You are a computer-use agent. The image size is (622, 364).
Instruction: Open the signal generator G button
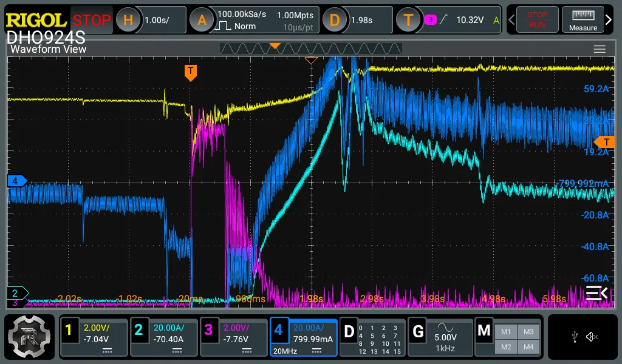(418, 331)
